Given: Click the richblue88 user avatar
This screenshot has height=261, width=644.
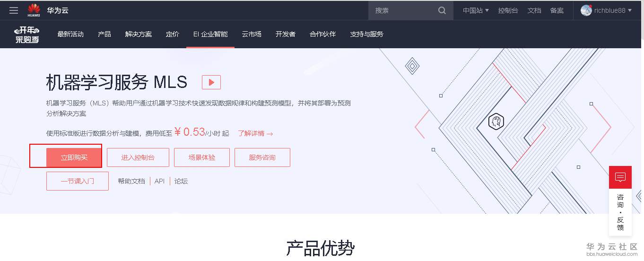Looking at the screenshot, I should (586, 10).
